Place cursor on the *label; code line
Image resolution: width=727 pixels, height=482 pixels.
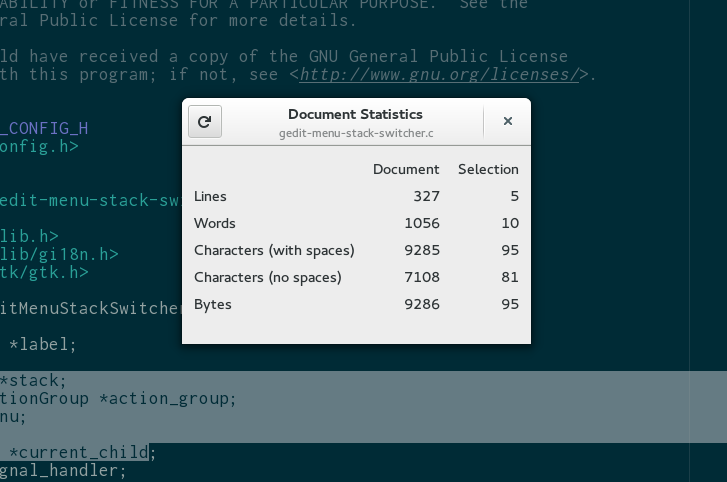(42, 344)
